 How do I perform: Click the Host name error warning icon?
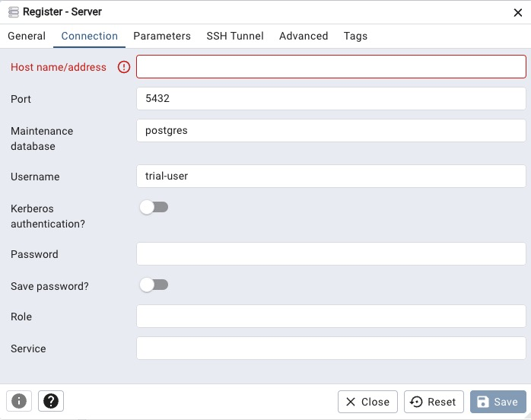click(x=124, y=67)
